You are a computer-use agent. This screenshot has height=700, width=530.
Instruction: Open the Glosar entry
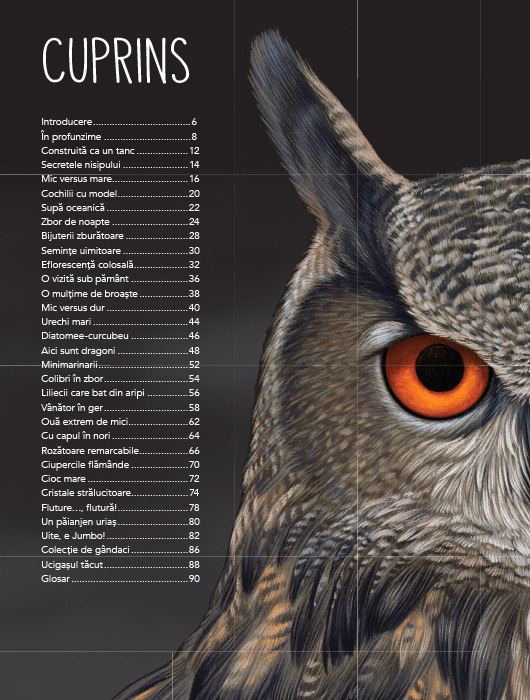tap(120, 579)
